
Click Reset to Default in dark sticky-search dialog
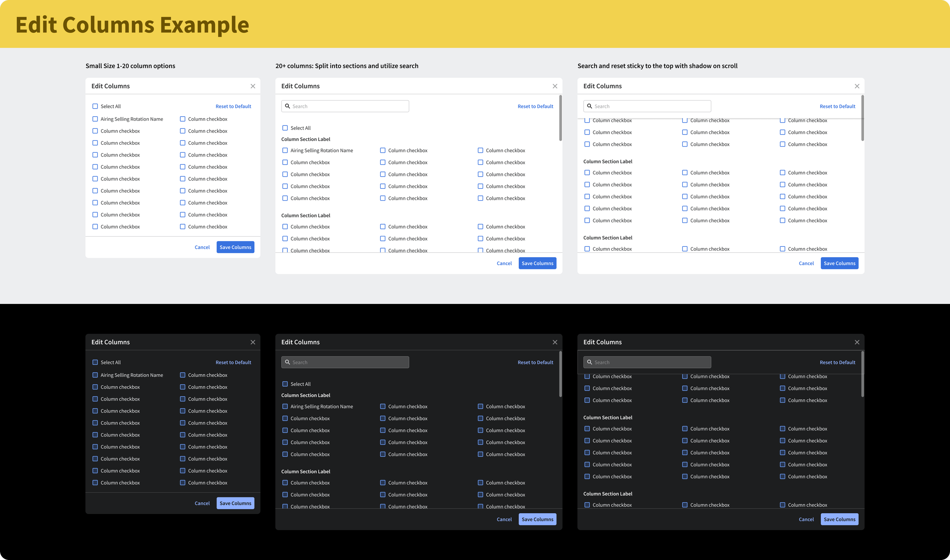(837, 362)
